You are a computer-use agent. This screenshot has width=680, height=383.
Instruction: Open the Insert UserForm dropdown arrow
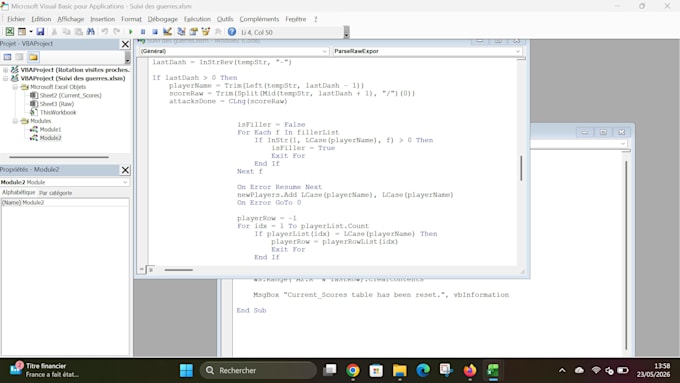(x=30, y=32)
